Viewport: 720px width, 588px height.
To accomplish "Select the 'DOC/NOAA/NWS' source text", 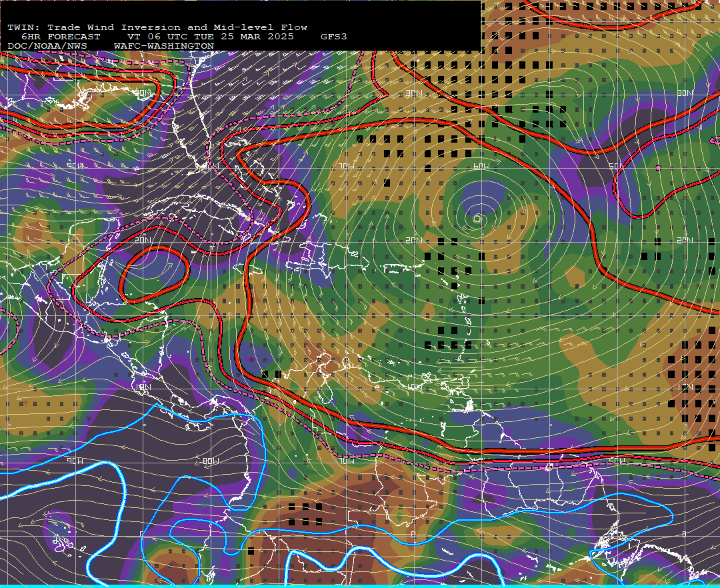I will (x=47, y=47).
